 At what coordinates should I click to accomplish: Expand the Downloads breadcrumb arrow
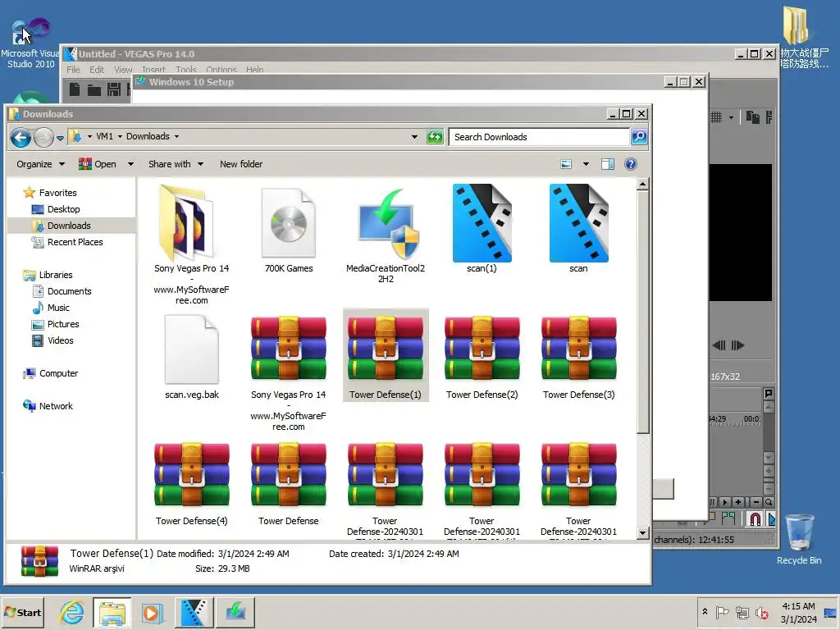click(x=176, y=137)
